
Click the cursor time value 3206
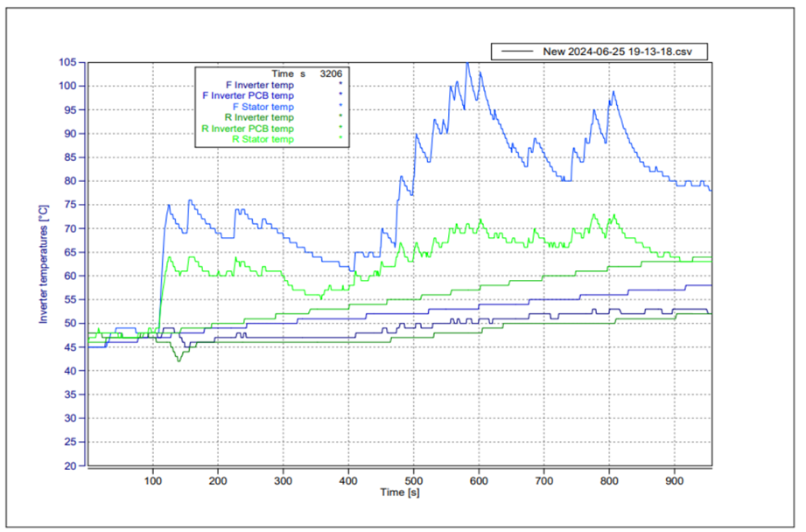(x=331, y=73)
